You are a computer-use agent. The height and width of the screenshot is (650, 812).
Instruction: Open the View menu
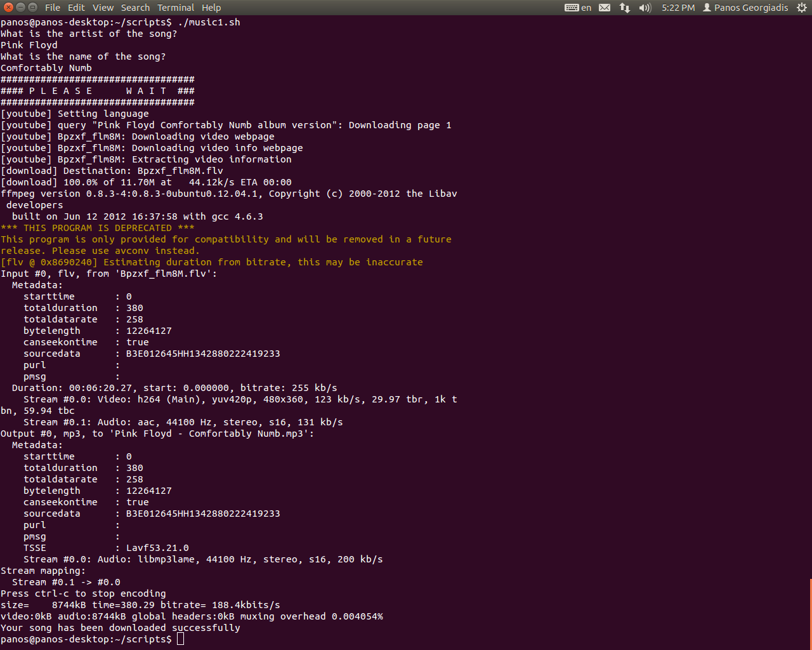tap(103, 8)
